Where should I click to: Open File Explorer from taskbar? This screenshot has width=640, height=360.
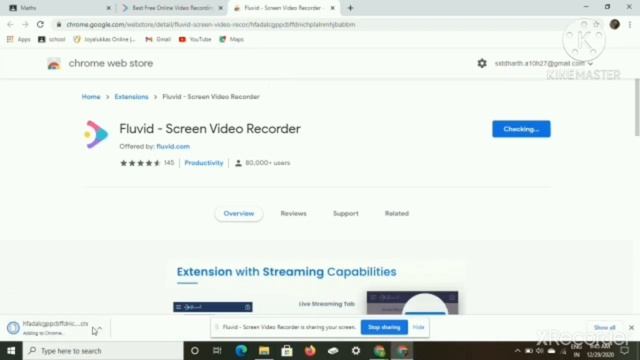point(264,351)
